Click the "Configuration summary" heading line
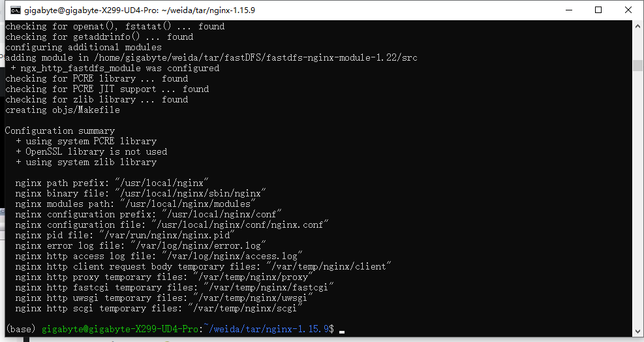 [60, 131]
